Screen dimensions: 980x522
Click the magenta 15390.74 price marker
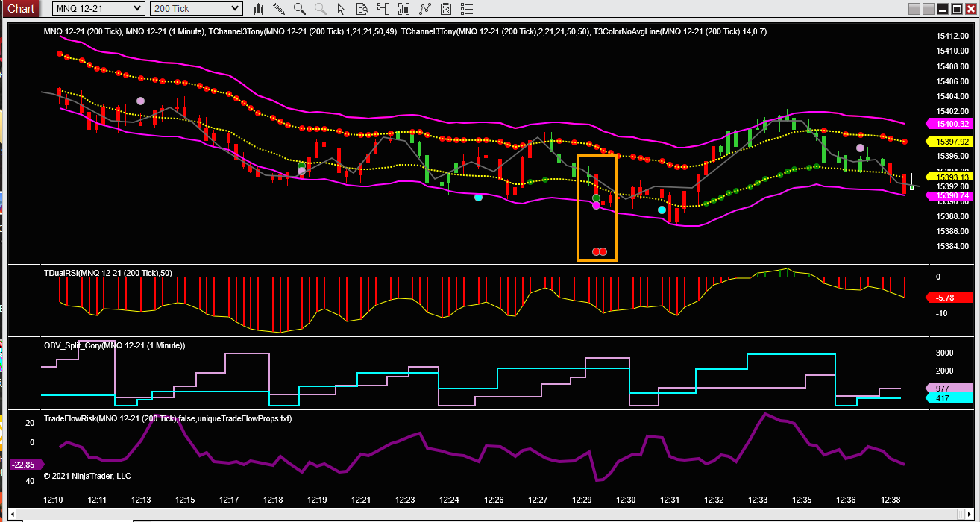click(x=948, y=195)
